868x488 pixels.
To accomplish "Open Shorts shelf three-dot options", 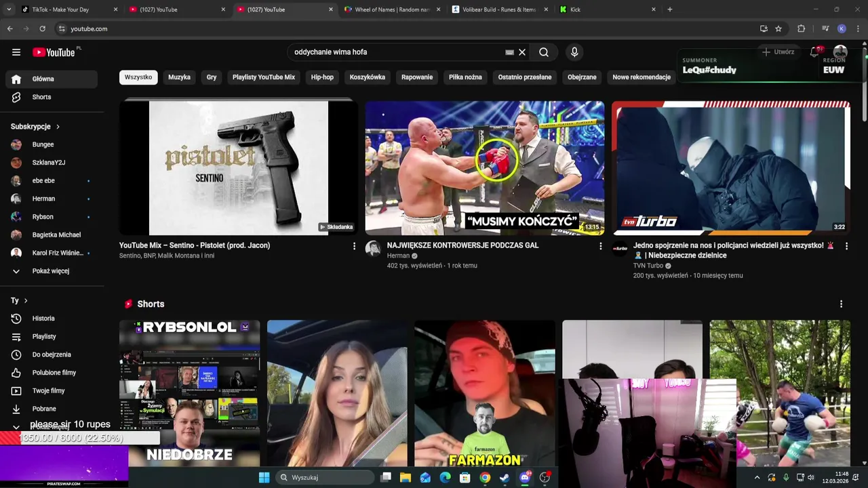I will 841,304.
